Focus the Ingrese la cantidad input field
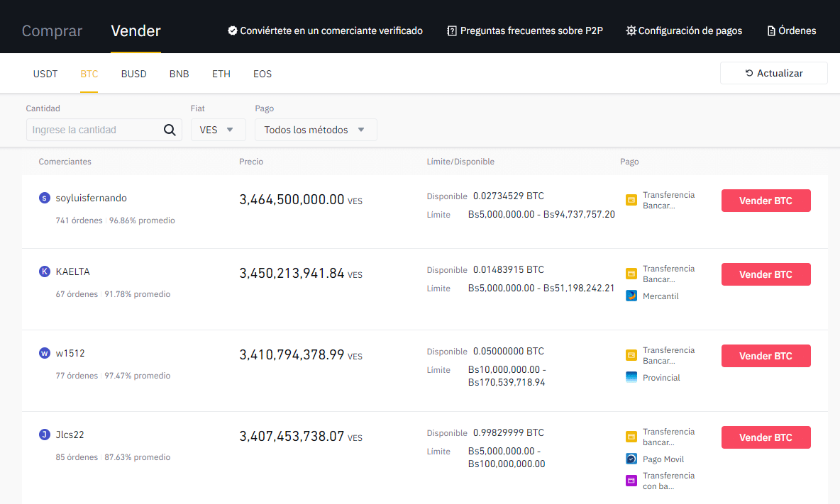840x504 pixels. coord(94,130)
